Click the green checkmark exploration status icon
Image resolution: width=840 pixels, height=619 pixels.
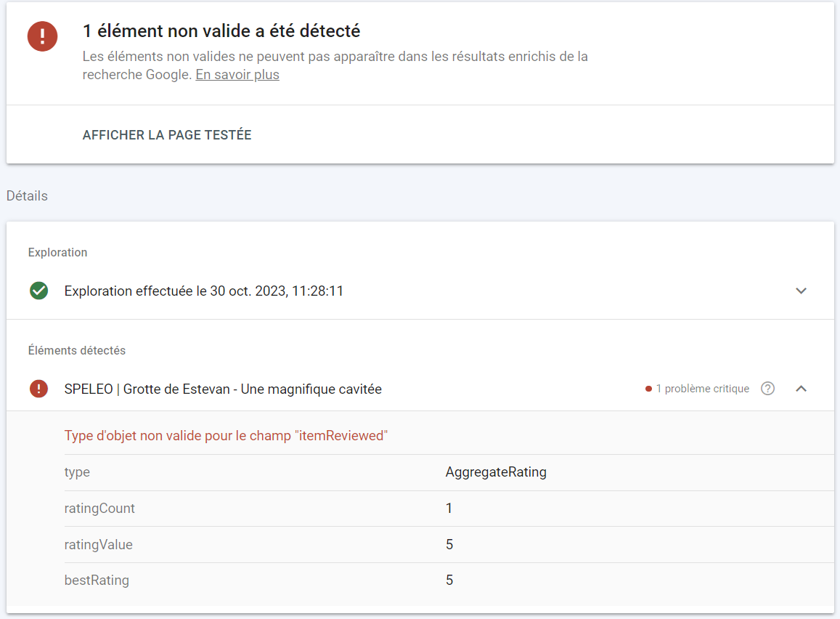[x=38, y=291]
